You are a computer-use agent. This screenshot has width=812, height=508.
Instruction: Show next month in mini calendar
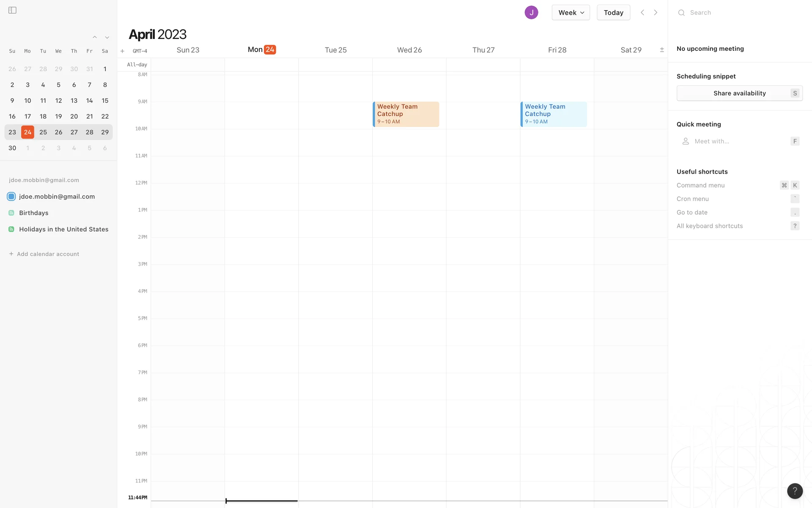coord(107,37)
